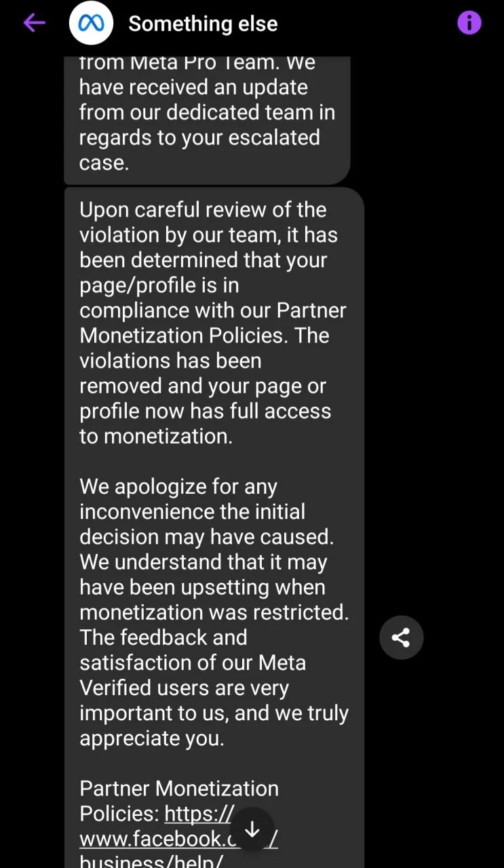This screenshot has height=868, width=504.
Task: Select "compliance with our Partner" text line
Action: pos(213,311)
